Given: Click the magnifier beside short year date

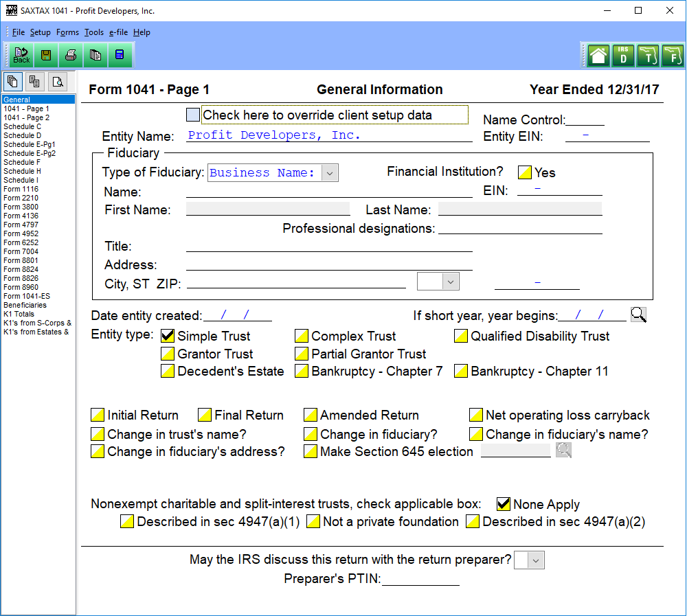Looking at the screenshot, I should tap(638, 315).
